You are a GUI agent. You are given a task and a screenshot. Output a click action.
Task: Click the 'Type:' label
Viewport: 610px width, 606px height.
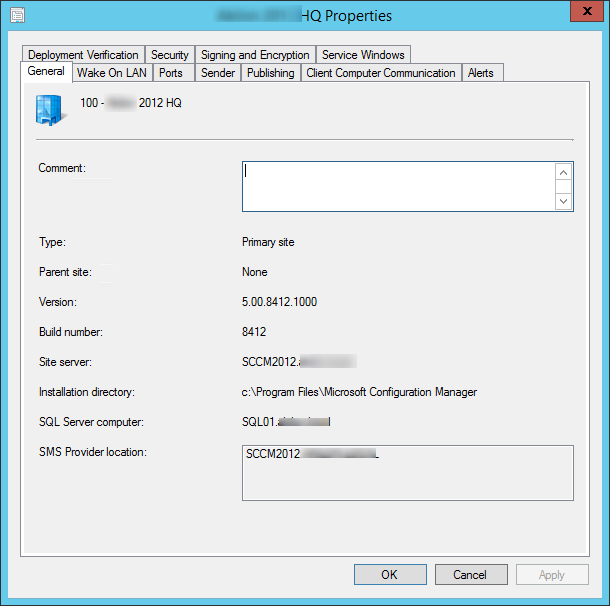tap(52, 242)
